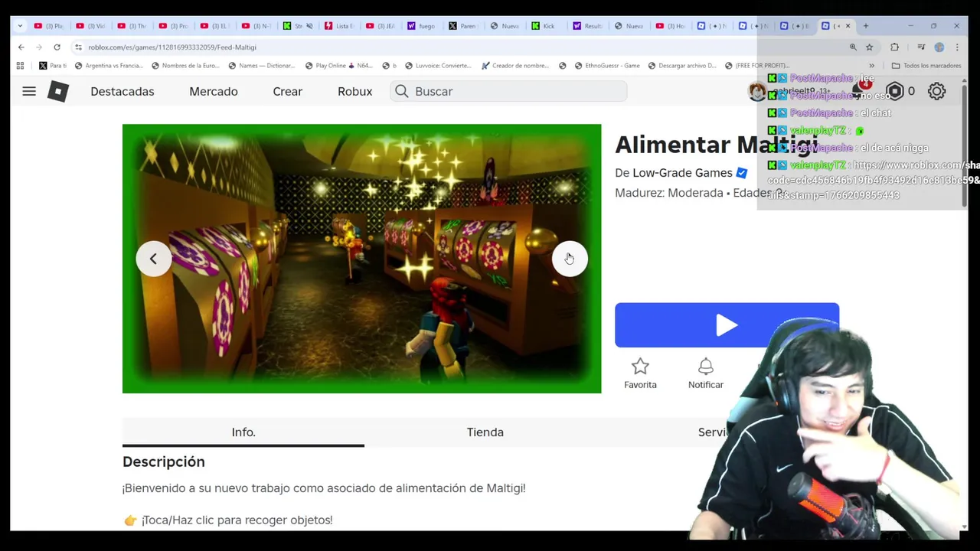The width and height of the screenshot is (980, 551).
Task: Open the zoom magnifier in address bar
Action: coord(853,47)
